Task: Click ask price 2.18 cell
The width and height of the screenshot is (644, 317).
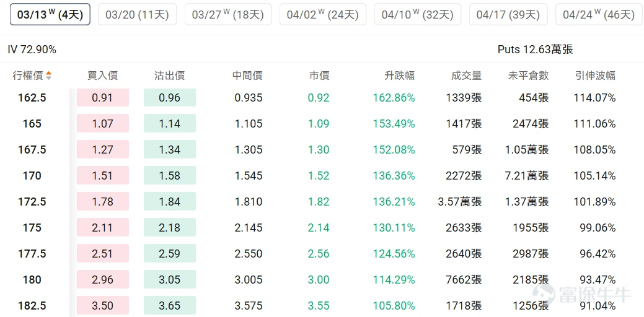Action: (x=170, y=228)
